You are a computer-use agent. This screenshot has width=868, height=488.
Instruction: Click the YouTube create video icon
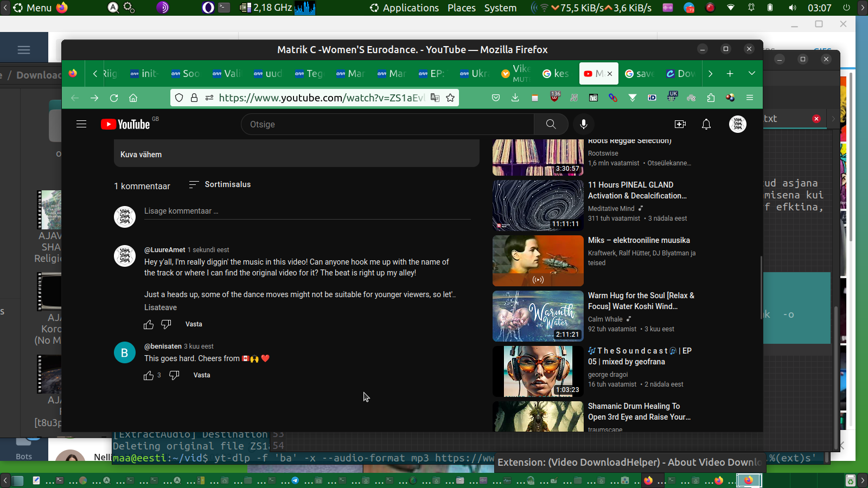click(x=680, y=124)
